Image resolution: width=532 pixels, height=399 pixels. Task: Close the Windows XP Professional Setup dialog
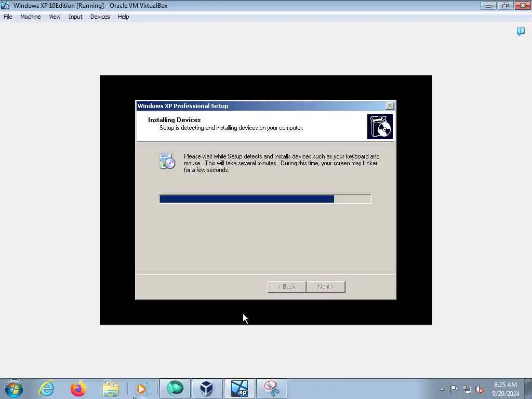coord(390,106)
